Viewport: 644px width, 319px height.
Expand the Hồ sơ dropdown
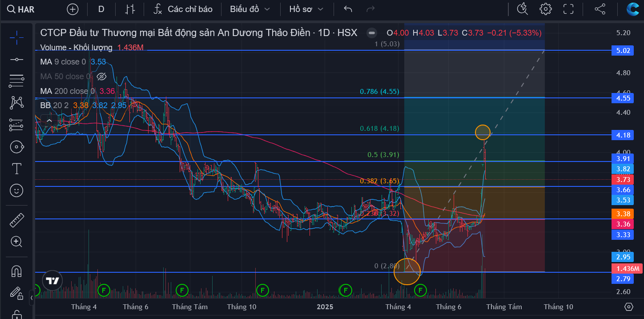(306, 9)
